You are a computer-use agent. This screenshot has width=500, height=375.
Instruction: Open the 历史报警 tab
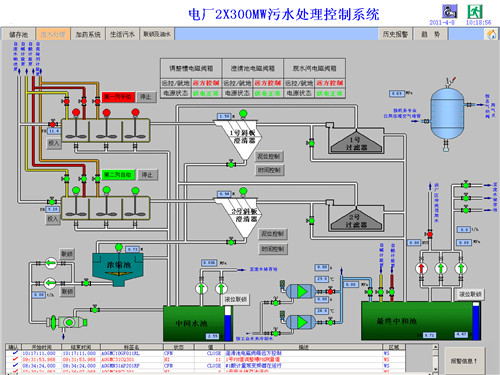point(395,34)
